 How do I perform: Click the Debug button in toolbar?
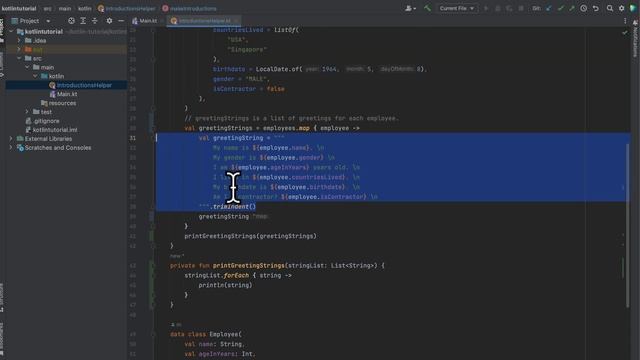coord(498,8)
